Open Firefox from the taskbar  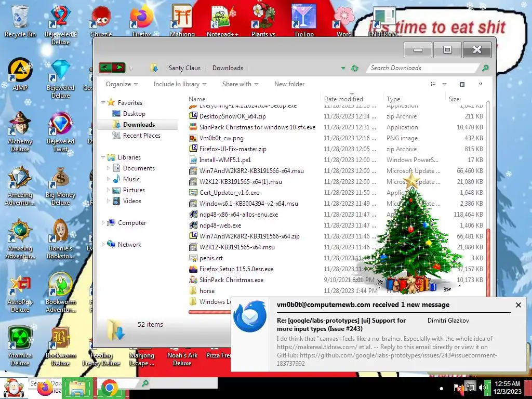tap(45, 389)
